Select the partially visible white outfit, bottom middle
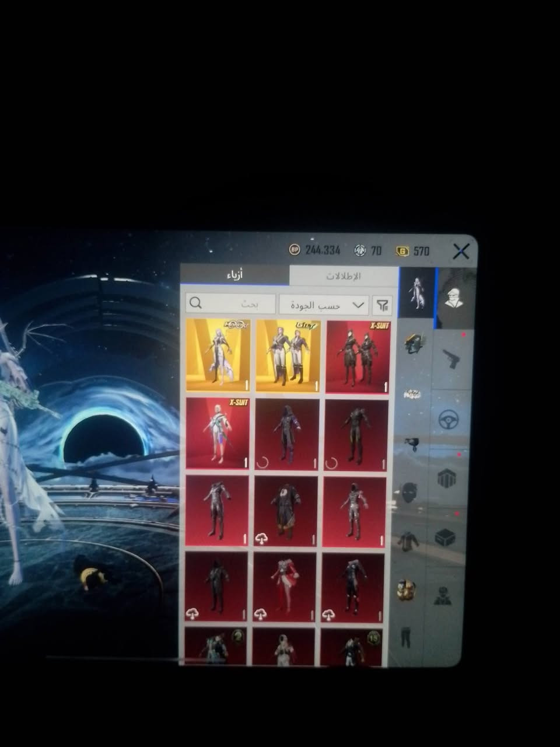The image size is (560, 747). (x=284, y=647)
